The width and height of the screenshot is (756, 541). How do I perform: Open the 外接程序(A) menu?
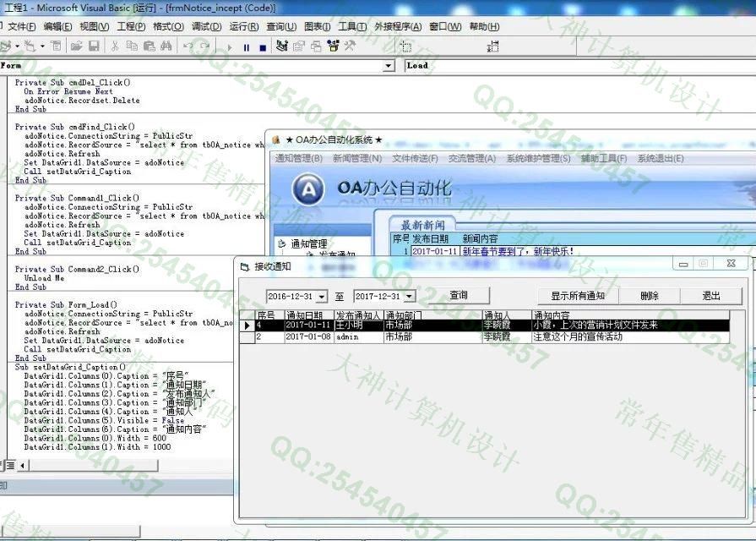pyautogui.click(x=398, y=26)
